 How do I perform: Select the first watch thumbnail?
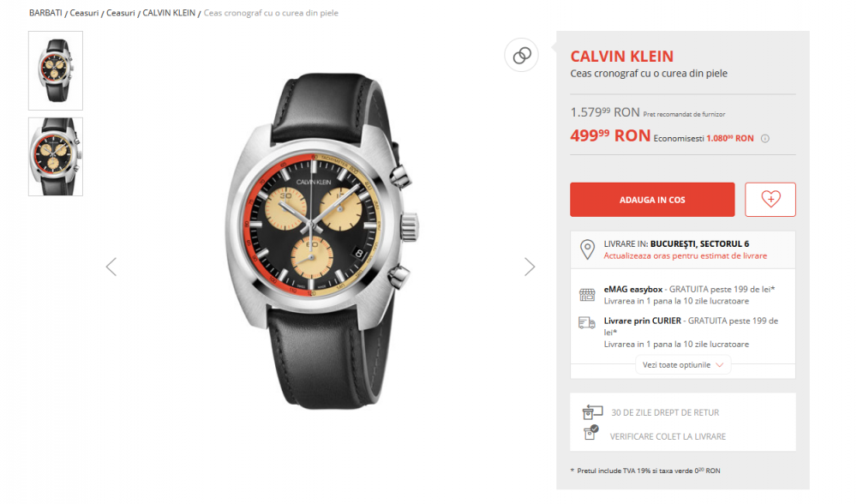(55, 70)
